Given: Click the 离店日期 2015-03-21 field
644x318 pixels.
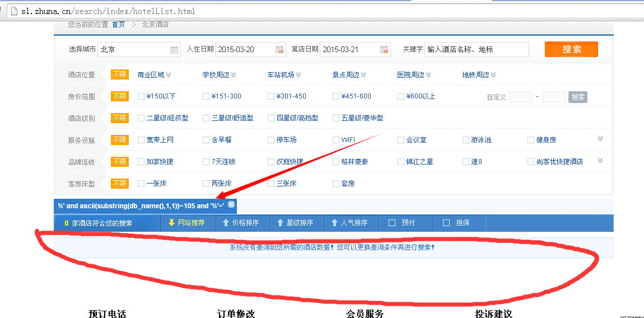Looking at the screenshot, I should point(355,50).
